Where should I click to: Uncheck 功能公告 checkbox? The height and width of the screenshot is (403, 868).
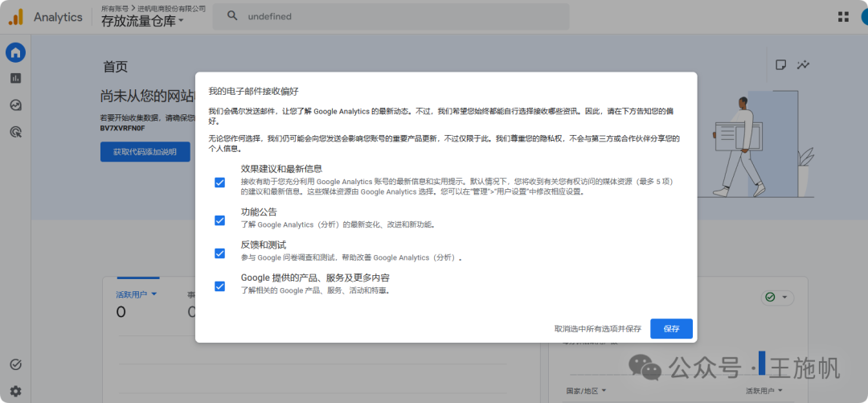[219, 220]
